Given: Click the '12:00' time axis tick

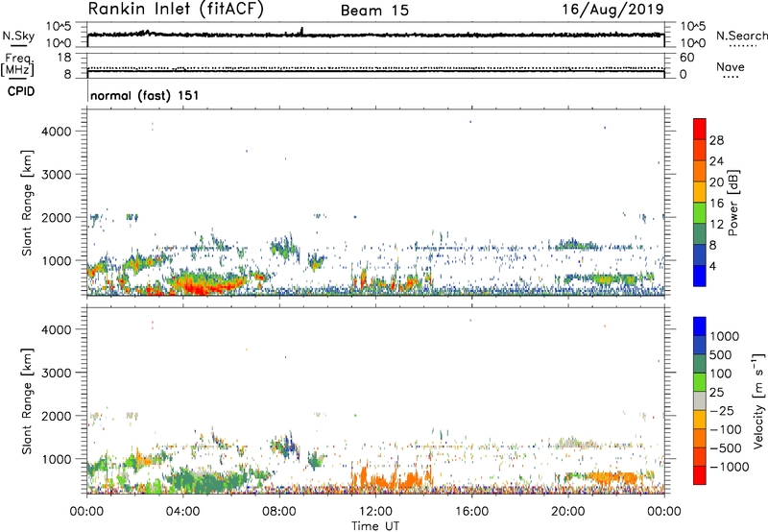Looking at the screenshot, I should 375,512.
